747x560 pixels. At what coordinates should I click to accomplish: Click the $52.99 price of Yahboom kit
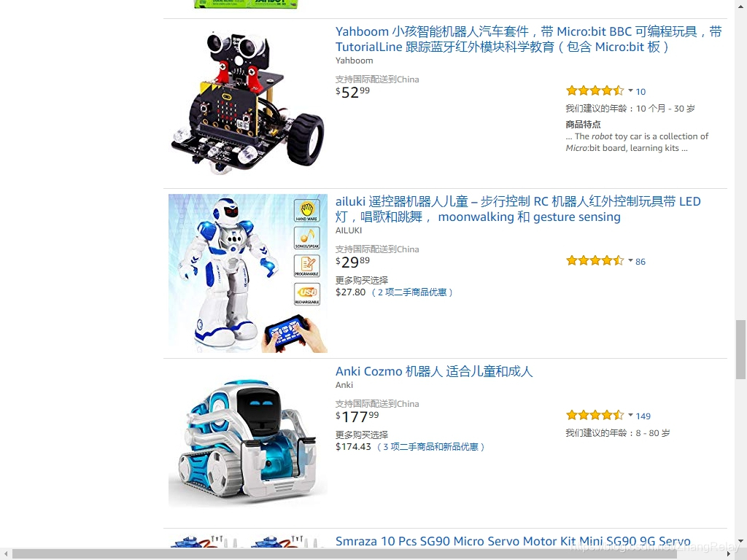(352, 92)
